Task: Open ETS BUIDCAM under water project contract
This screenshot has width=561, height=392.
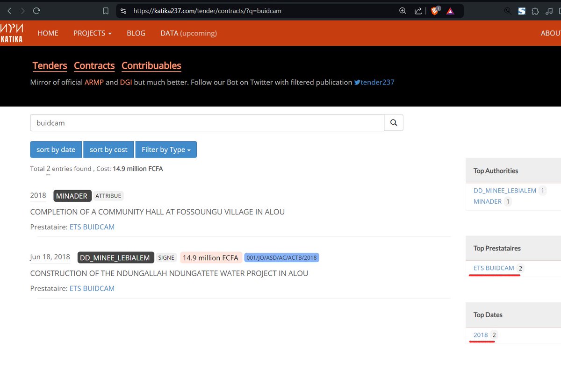Action: click(x=92, y=288)
